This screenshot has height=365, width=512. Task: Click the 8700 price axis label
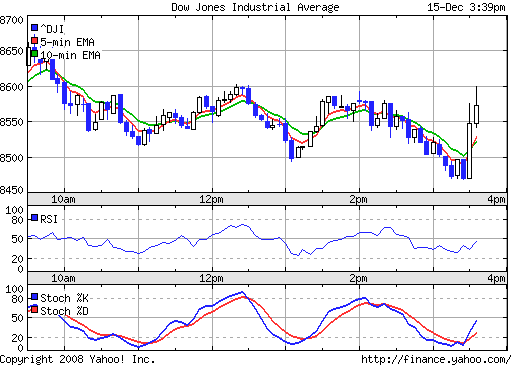[x=12, y=20]
